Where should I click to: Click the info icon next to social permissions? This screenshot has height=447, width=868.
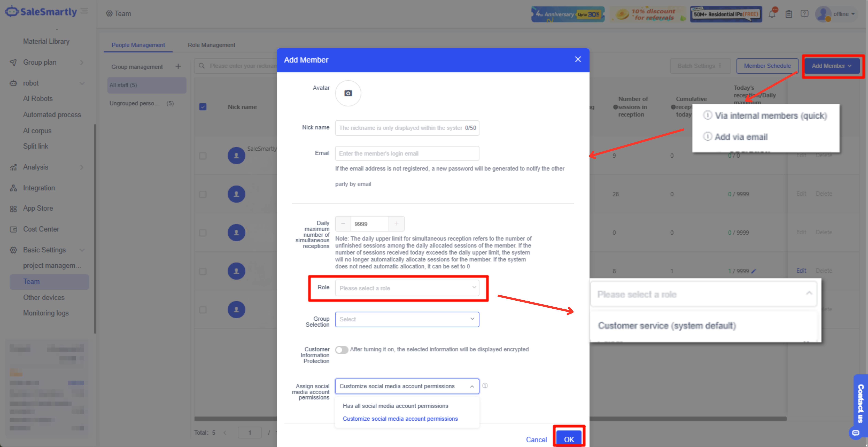tap(485, 386)
